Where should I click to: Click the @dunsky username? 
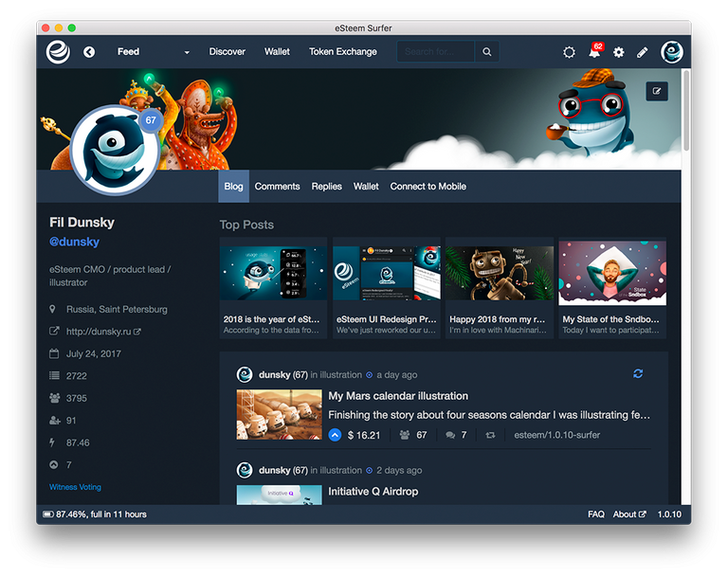(74, 242)
